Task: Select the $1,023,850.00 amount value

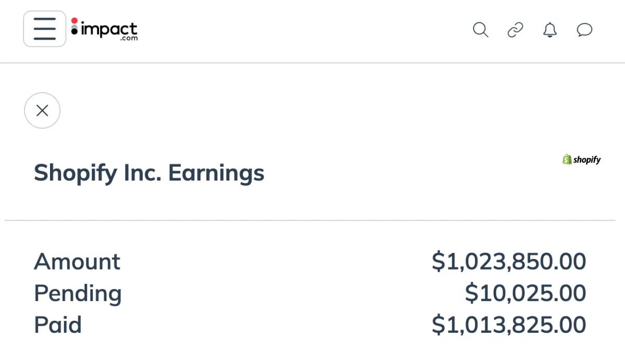Action: pyautogui.click(x=509, y=261)
